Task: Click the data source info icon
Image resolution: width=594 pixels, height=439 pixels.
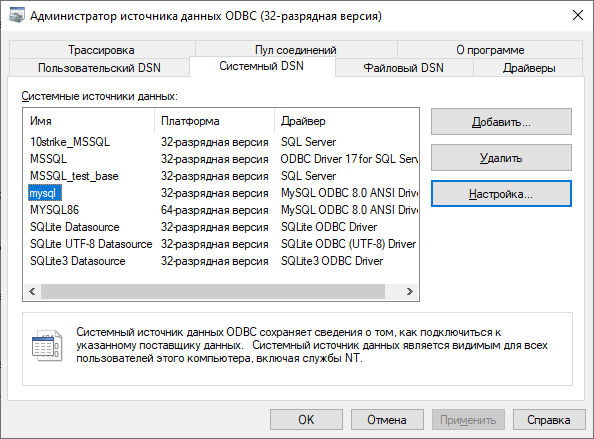Action: click(x=47, y=346)
